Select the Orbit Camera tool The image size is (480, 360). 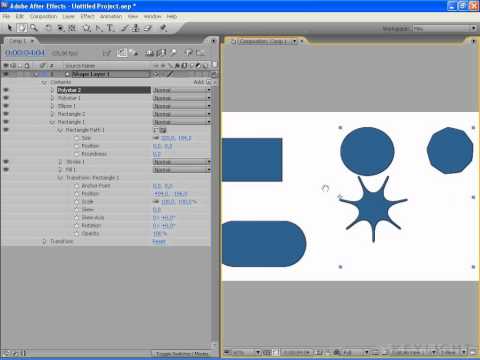(60, 28)
